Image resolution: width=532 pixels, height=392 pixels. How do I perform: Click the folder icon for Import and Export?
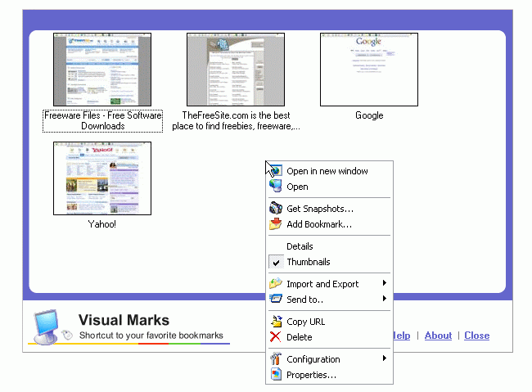[276, 283]
